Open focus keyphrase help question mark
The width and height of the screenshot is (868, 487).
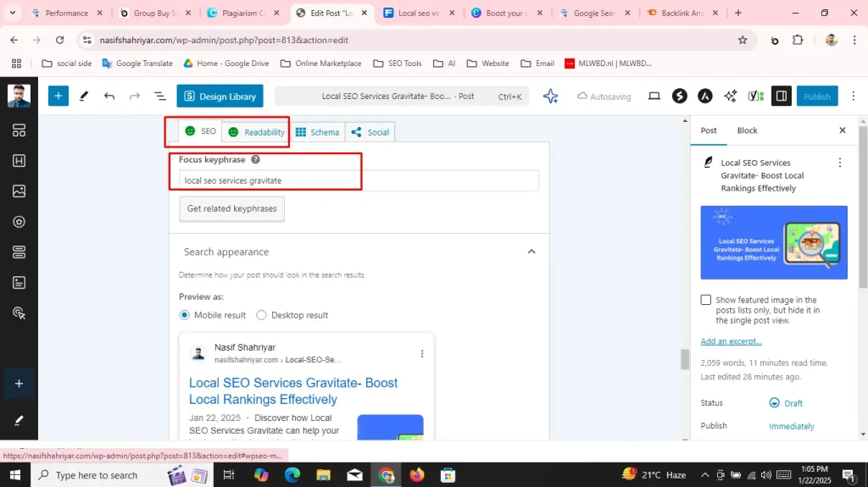coord(255,159)
